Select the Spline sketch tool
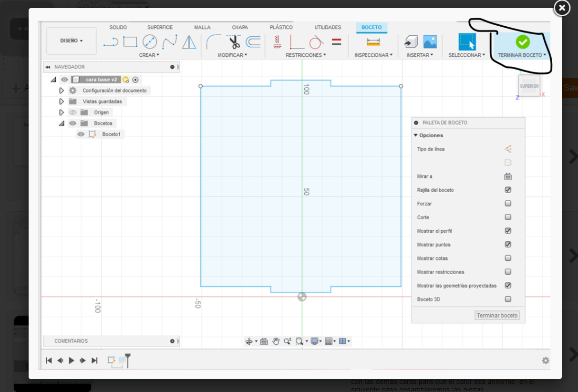Screen dimensions: 578x392 pos(169,42)
